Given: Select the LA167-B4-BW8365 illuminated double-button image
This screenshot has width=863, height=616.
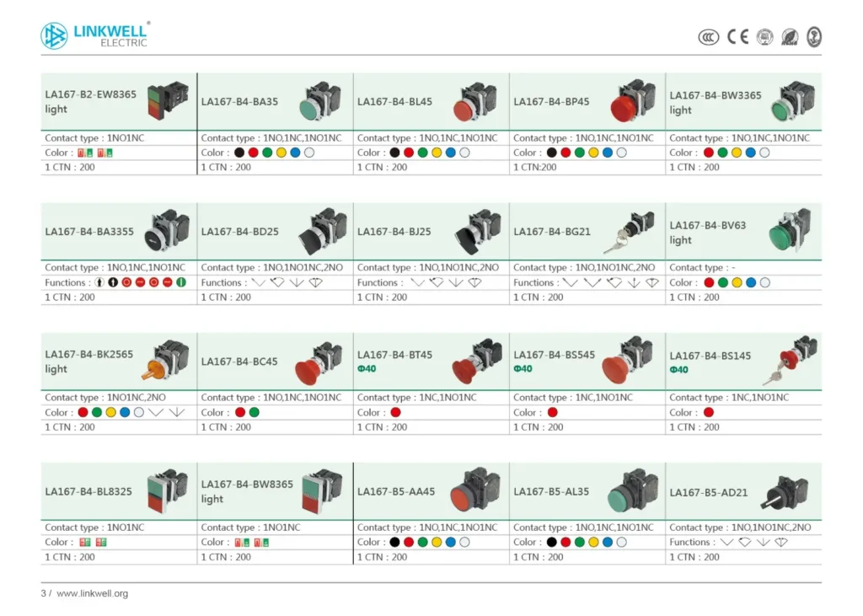Looking at the screenshot, I should (x=322, y=491).
